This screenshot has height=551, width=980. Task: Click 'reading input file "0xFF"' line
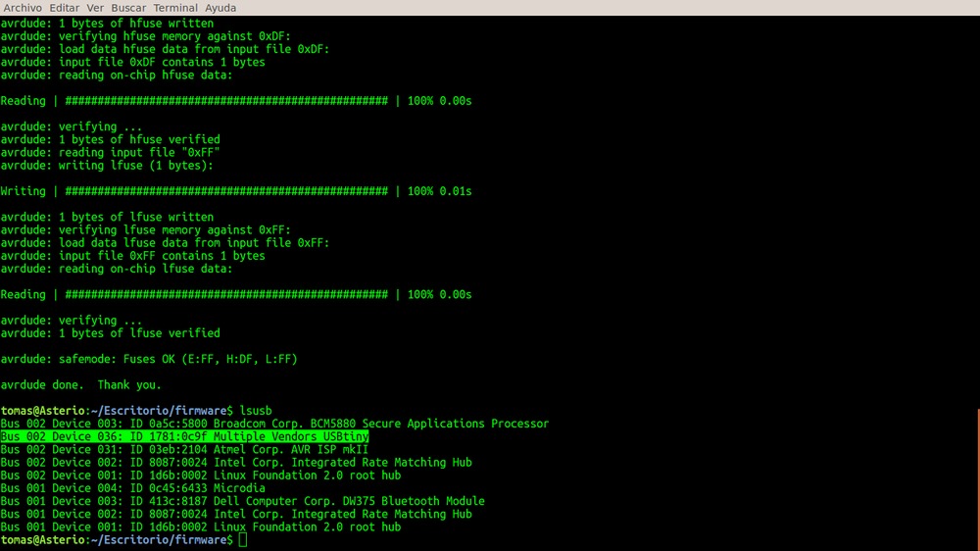110,153
